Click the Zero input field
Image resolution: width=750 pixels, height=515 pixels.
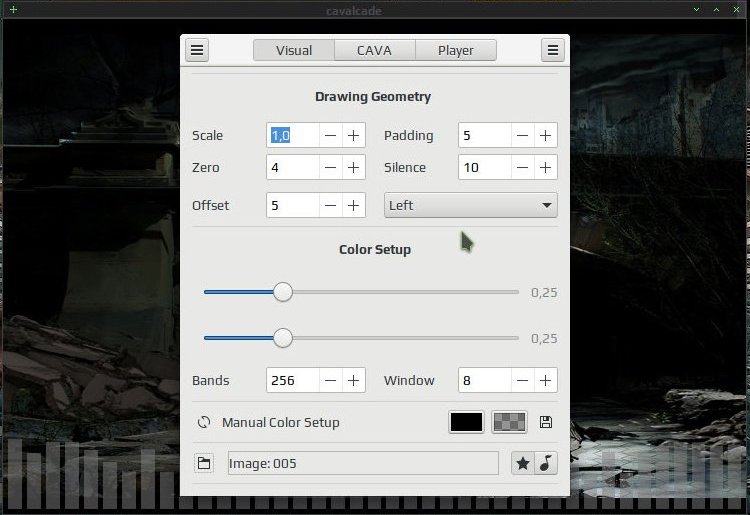coord(293,167)
